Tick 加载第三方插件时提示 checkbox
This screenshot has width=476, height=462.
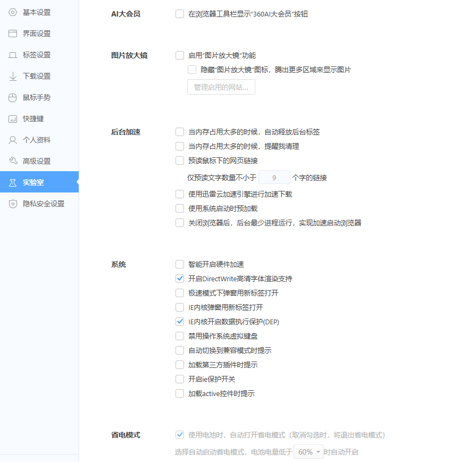click(x=180, y=365)
